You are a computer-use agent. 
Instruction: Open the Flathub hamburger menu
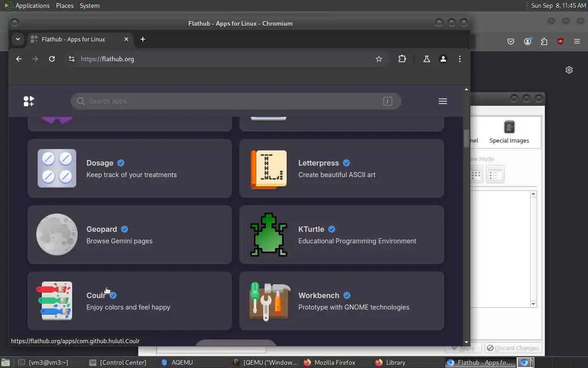tap(443, 101)
